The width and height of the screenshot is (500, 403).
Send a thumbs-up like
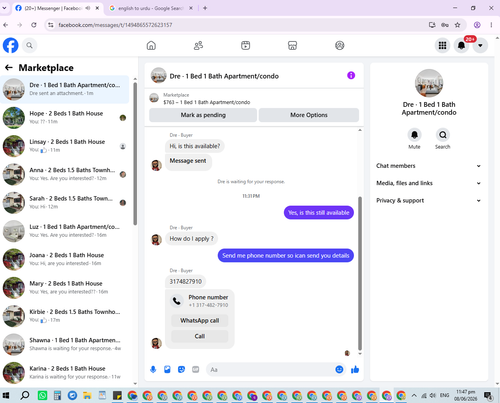tap(355, 369)
